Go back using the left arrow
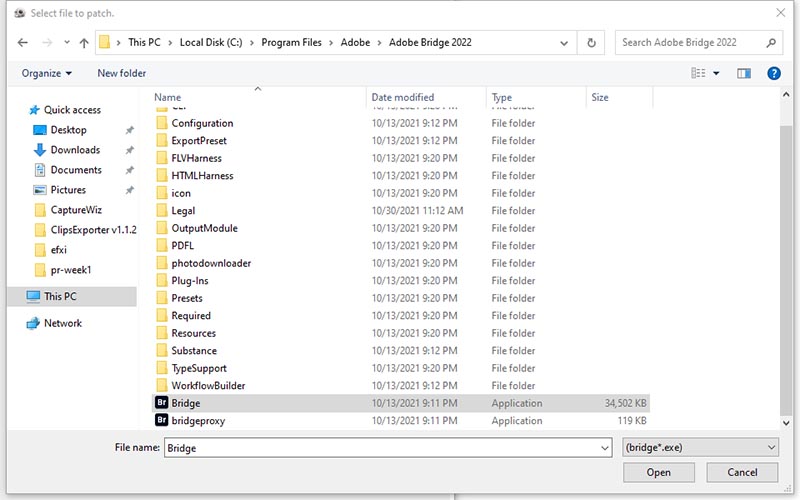Image resolution: width=800 pixels, height=500 pixels. click(x=22, y=43)
